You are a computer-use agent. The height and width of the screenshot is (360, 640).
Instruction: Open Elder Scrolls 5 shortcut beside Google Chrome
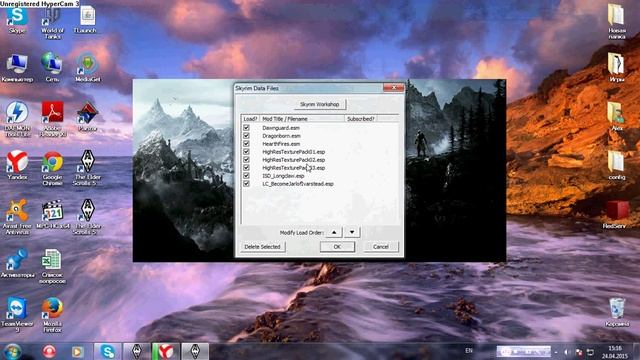point(87,168)
